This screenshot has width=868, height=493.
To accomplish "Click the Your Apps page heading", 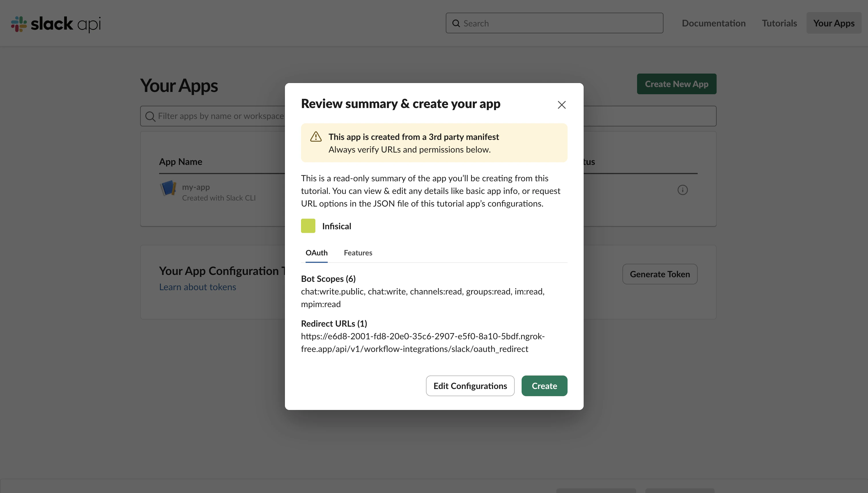I will click(179, 85).
